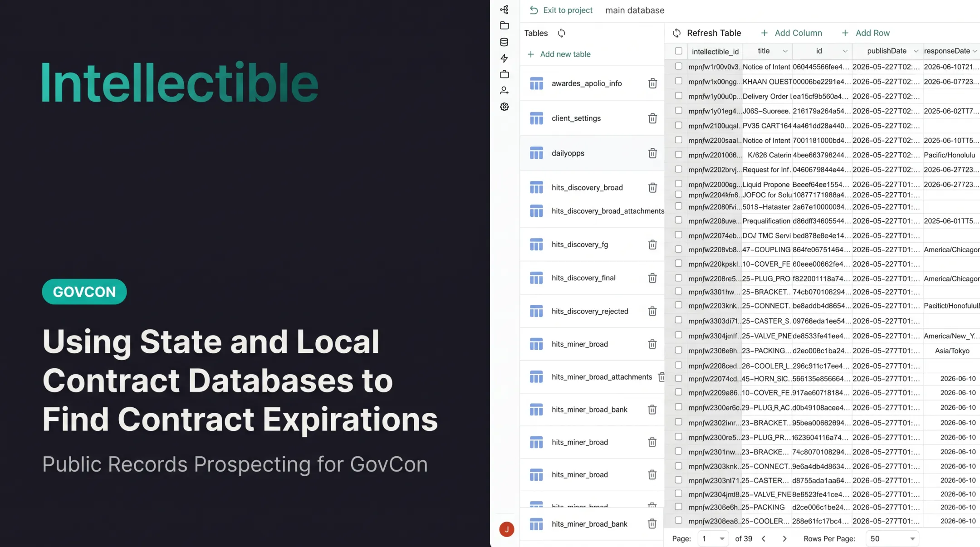
Task: Check the Liquid Propone row checkbox
Action: [x=678, y=184]
